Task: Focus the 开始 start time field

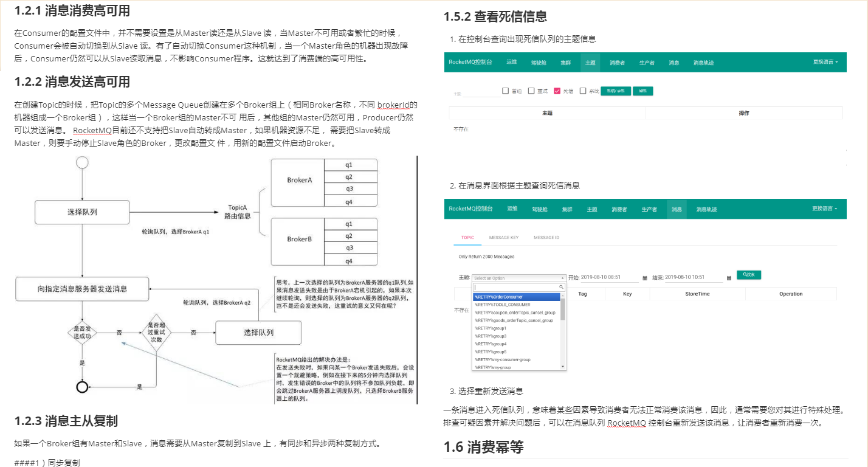Action: point(610,278)
